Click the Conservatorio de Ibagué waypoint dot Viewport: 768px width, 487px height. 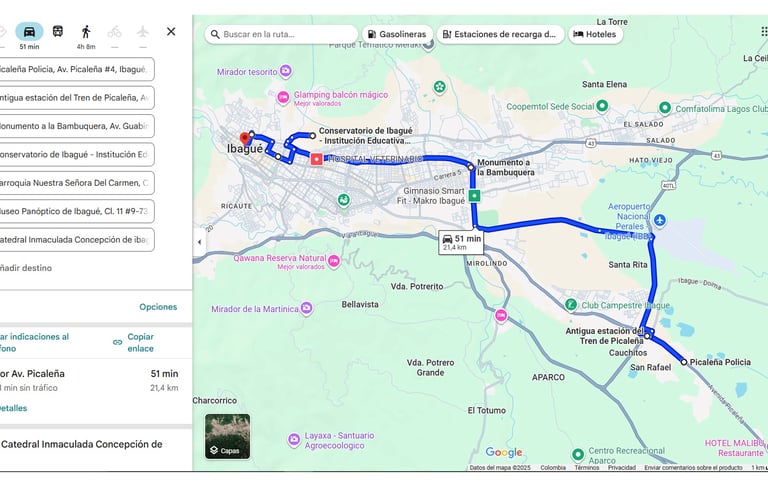(x=312, y=136)
